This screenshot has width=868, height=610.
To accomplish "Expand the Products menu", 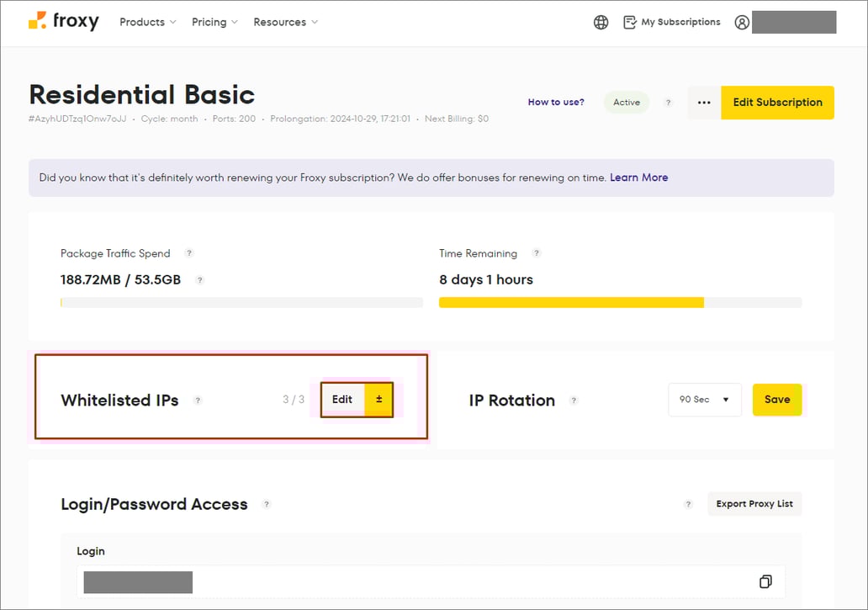I will 148,22.
